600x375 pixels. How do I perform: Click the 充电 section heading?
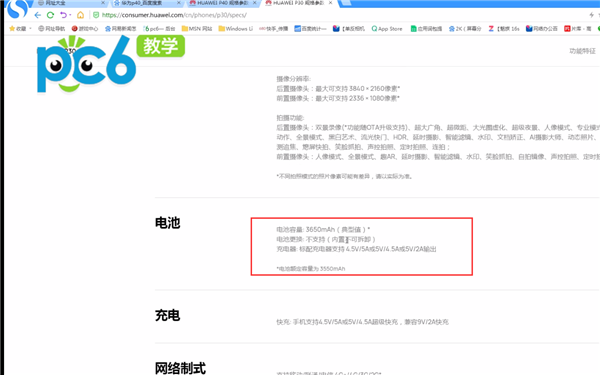point(167,315)
